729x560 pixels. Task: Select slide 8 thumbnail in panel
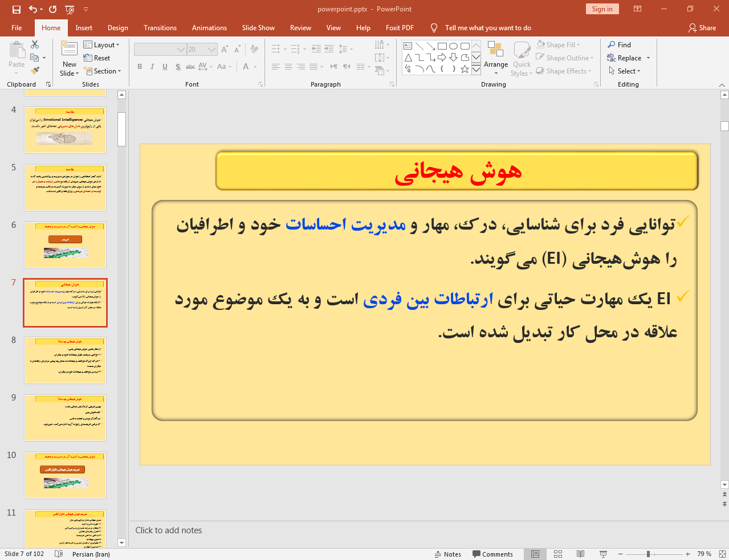65,360
